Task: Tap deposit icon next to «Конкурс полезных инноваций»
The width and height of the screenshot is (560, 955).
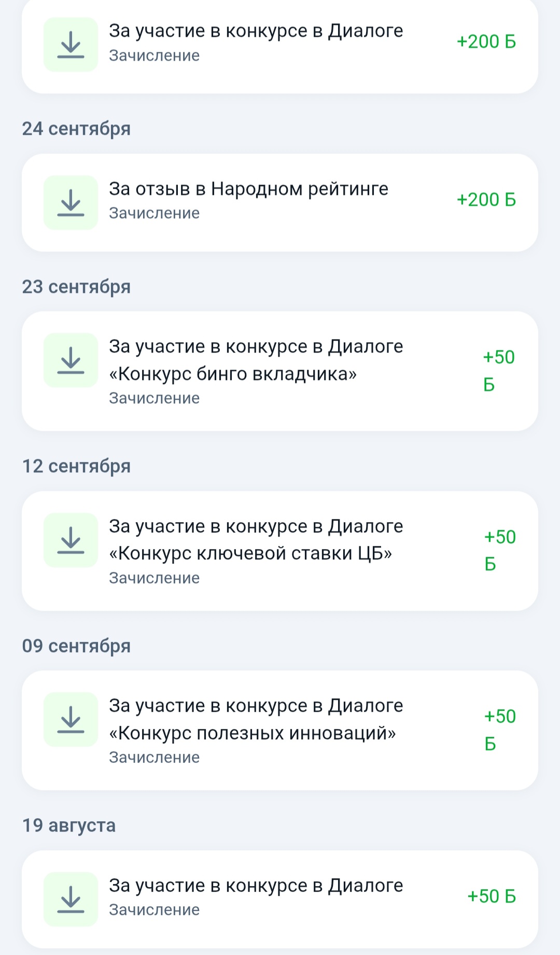Action: [71, 720]
